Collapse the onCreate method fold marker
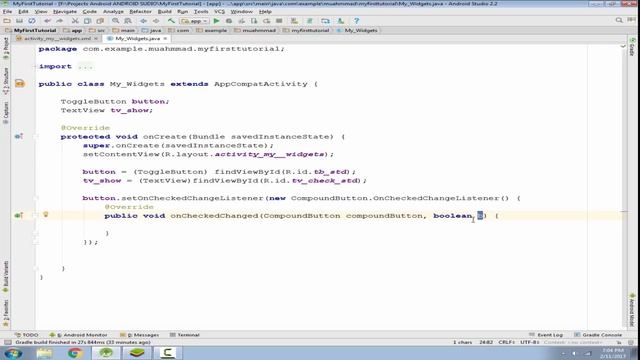 coord(35,137)
